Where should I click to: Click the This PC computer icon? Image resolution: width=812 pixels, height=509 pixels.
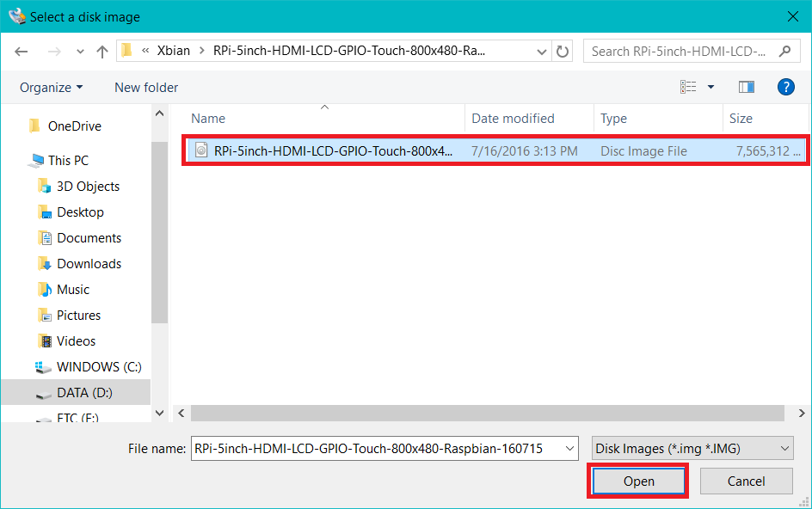(x=36, y=161)
